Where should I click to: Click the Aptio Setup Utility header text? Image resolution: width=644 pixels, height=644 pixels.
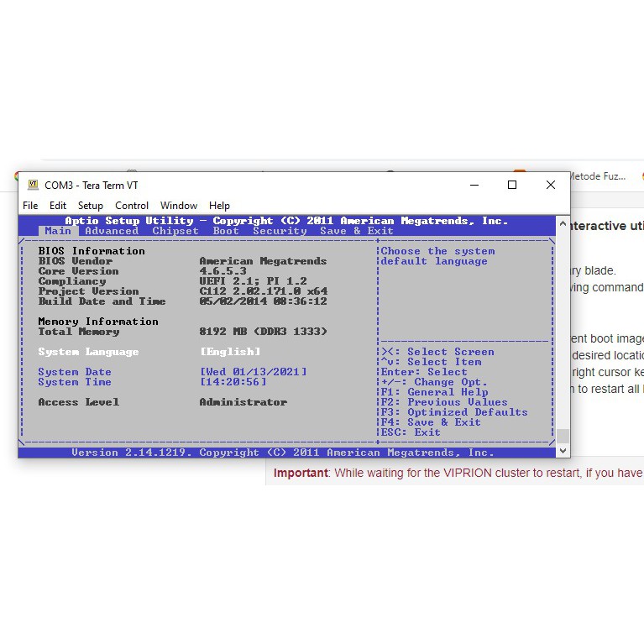[286, 221]
